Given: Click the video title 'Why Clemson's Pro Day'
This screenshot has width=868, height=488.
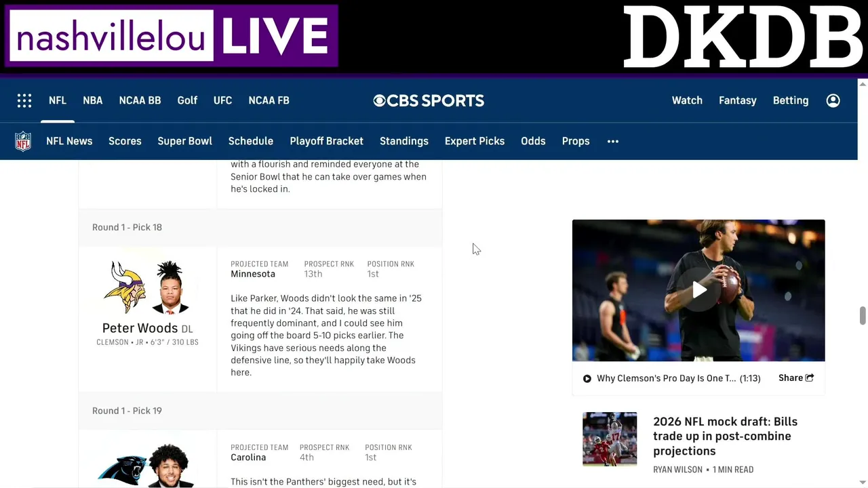Looking at the screenshot, I should (x=666, y=378).
